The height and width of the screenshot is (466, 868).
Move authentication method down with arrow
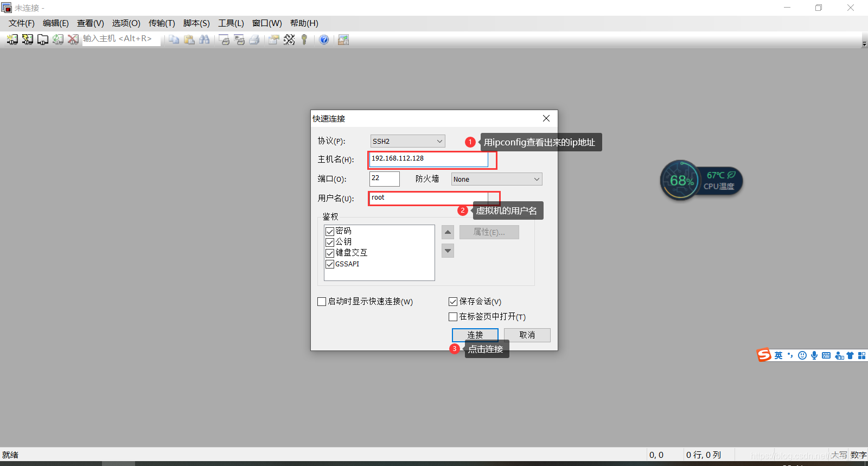point(448,251)
